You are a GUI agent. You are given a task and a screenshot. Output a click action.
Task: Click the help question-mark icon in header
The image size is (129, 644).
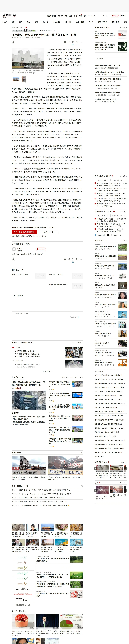click(107, 16)
